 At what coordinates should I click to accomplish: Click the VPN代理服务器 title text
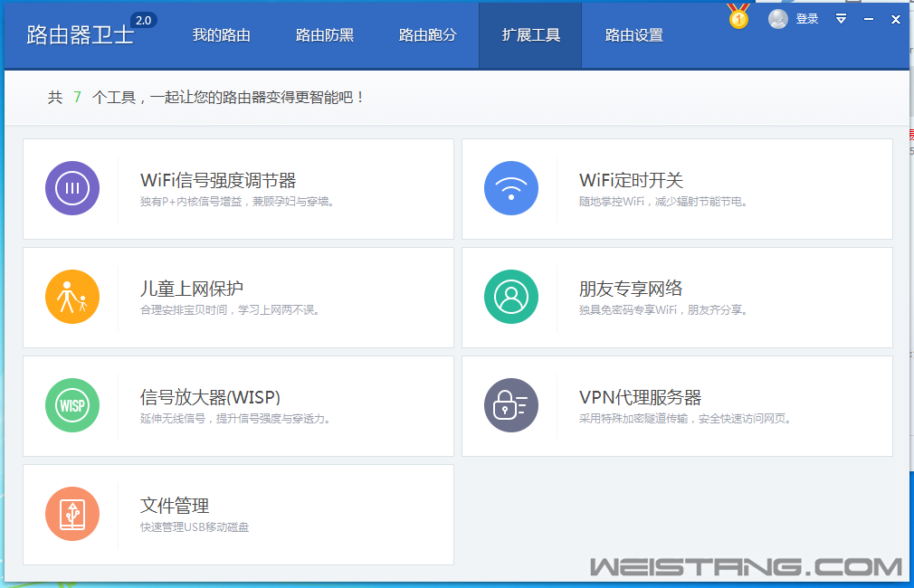pos(640,397)
